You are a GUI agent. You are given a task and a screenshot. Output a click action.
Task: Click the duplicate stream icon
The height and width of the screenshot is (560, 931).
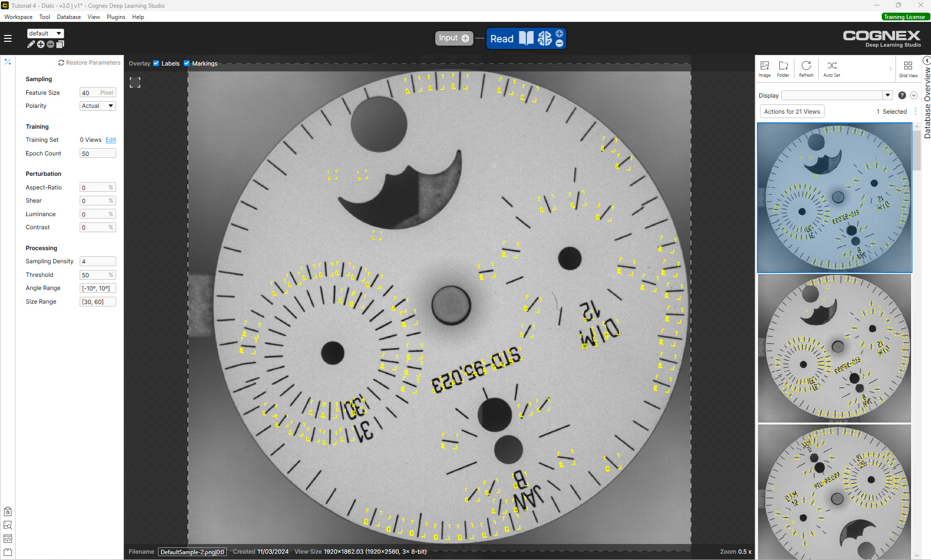tap(60, 45)
